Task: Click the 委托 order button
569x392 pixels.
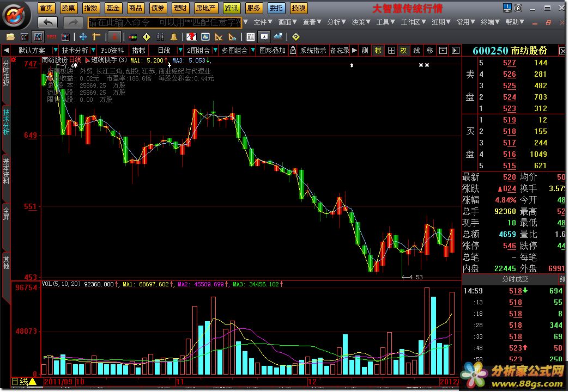Action: click(x=276, y=8)
